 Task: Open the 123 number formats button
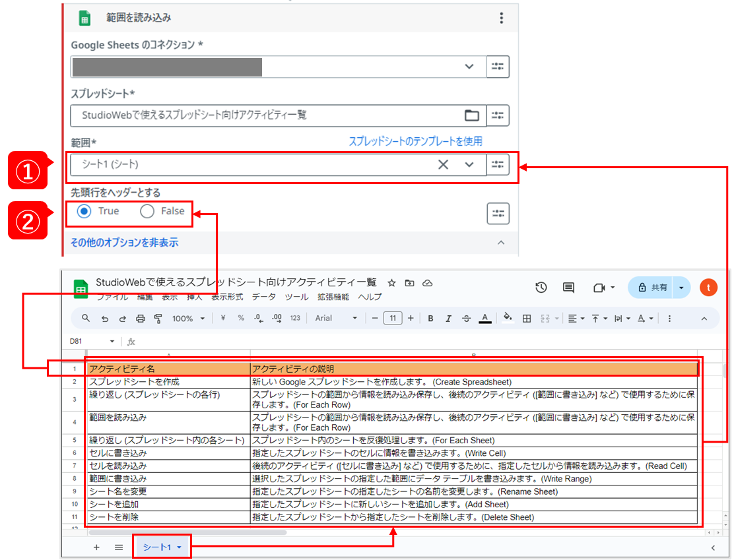pos(295,319)
